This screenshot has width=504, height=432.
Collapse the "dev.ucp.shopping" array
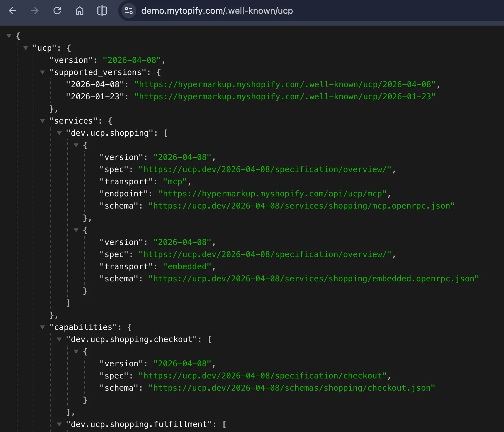coord(59,133)
